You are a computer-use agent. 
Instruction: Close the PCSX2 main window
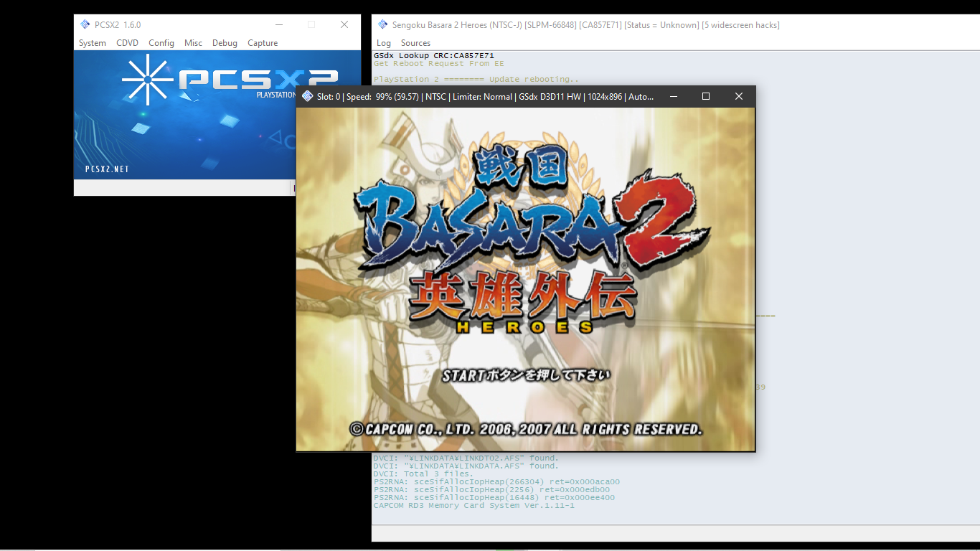[344, 24]
